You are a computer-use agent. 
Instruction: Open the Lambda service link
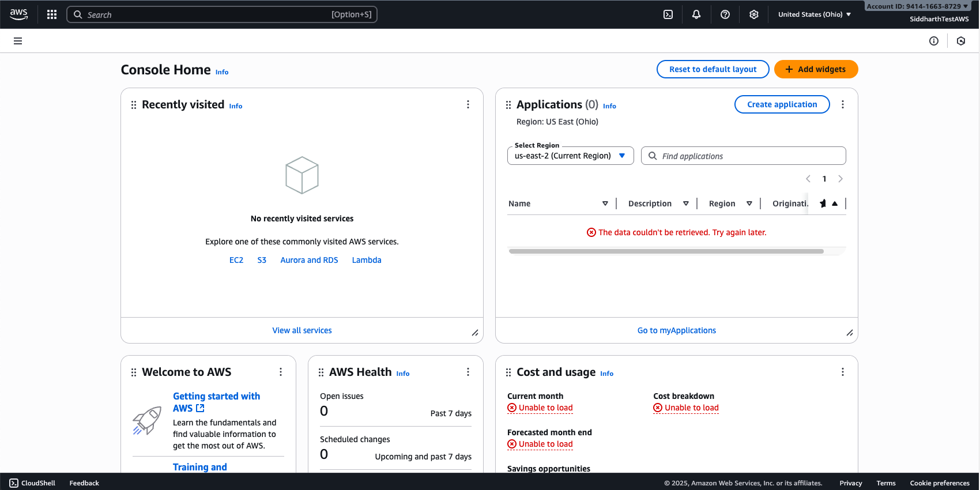[367, 260]
